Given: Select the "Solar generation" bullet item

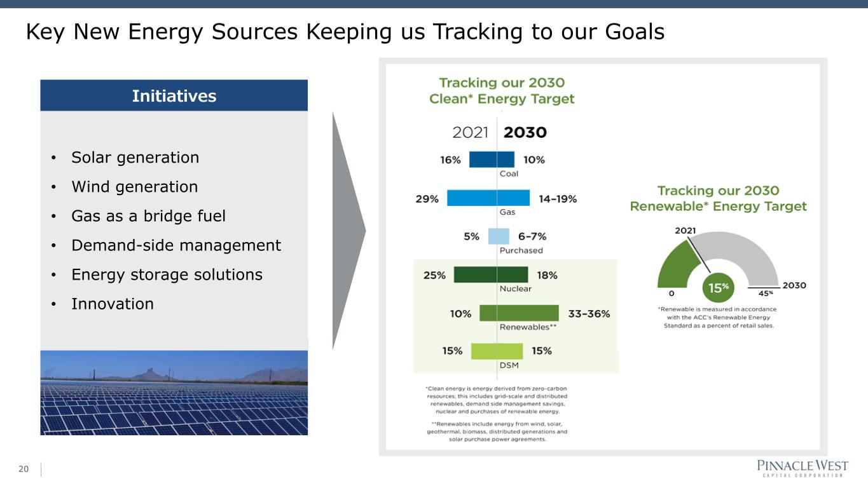Looking at the screenshot, I should click(135, 158).
